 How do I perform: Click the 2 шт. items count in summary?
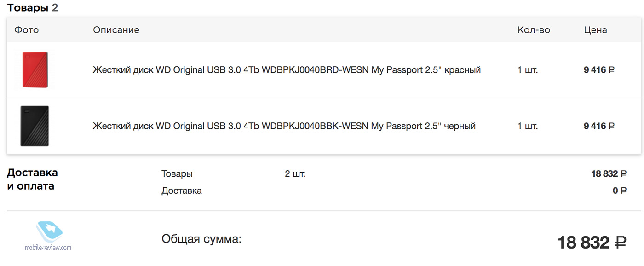click(295, 174)
